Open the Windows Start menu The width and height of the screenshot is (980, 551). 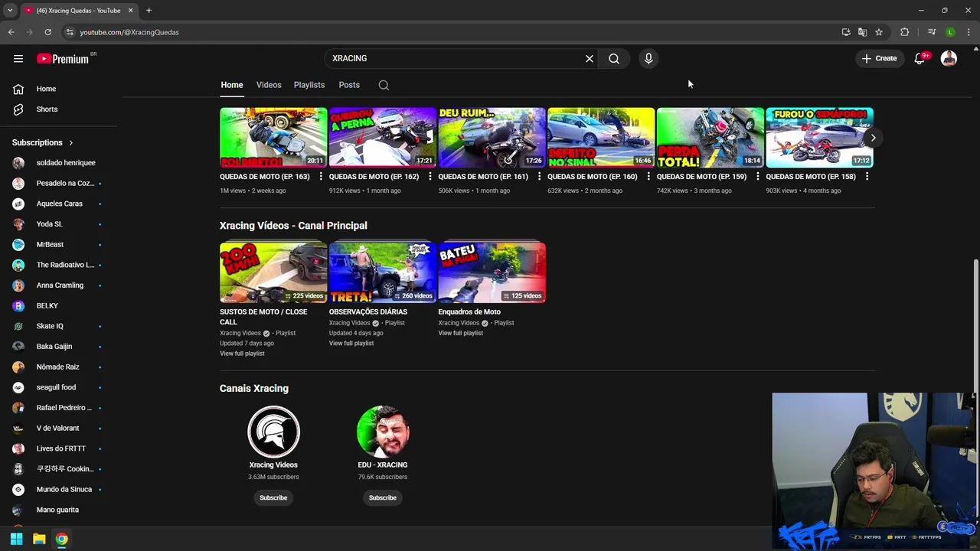pyautogui.click(x=16, y=539)
